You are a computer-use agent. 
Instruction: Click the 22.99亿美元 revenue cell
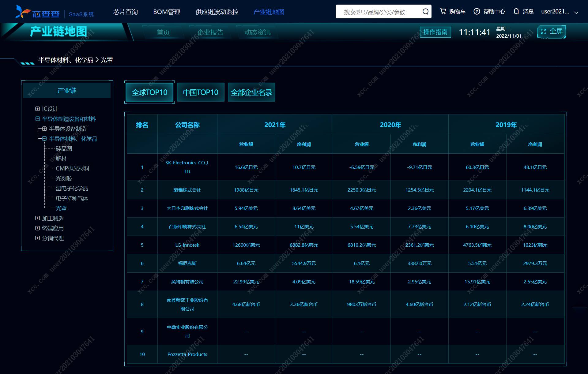[x=246, y=282]
